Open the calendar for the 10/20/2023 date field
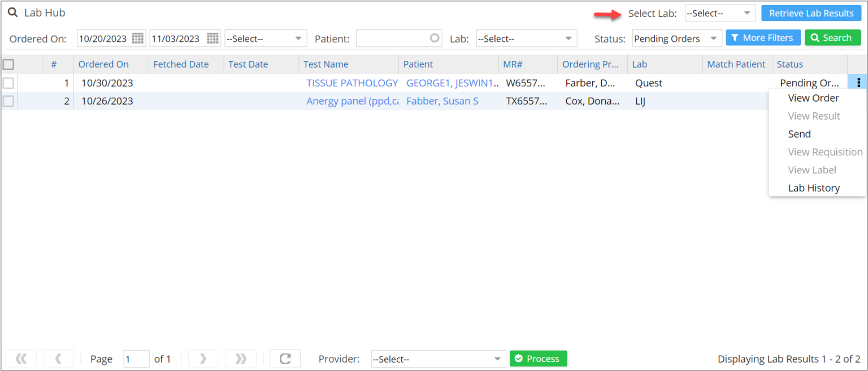The image size is (868, 371). [x=137, y=38]
